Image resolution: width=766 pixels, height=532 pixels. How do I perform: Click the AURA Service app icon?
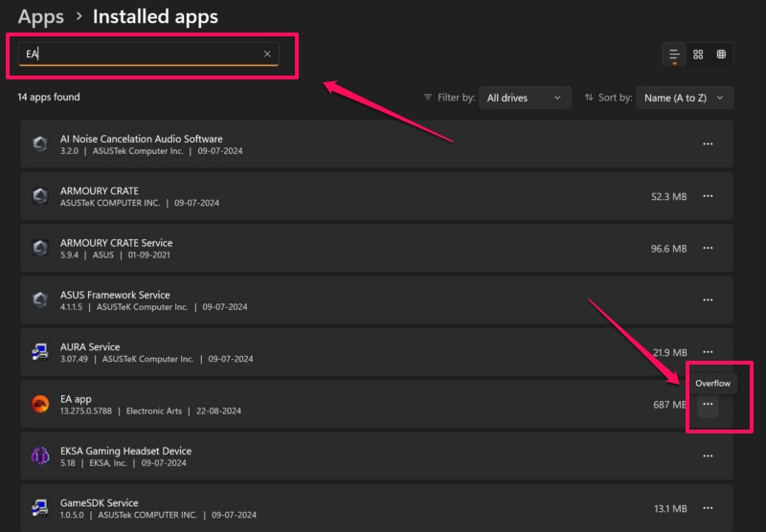40,352
